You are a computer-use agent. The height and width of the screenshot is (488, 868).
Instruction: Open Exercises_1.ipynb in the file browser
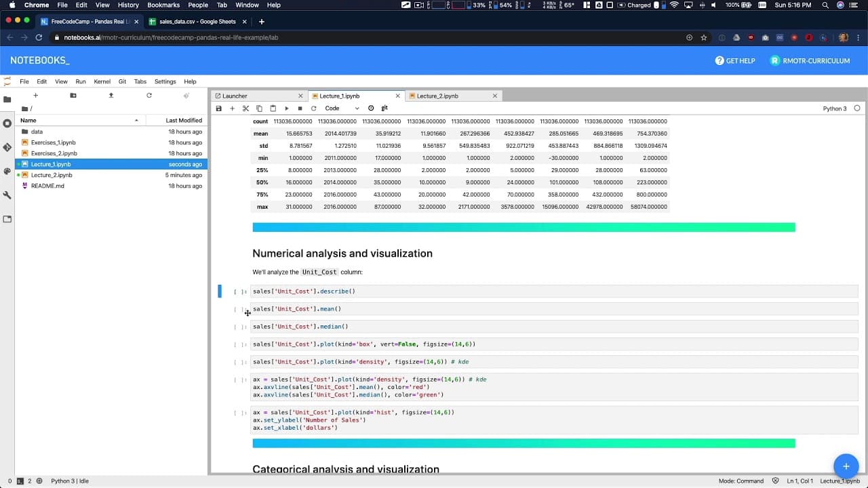click(x=53, y=142)
